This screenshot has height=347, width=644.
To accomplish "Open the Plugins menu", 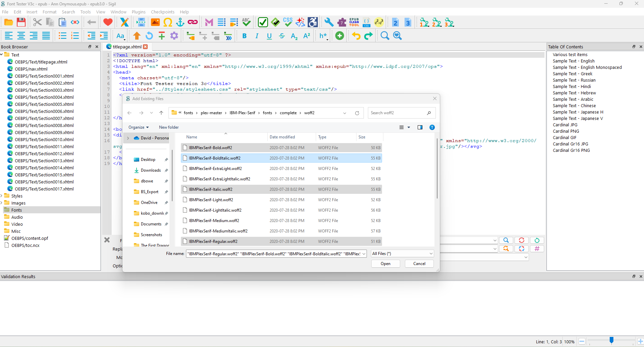I will (139, 12).
